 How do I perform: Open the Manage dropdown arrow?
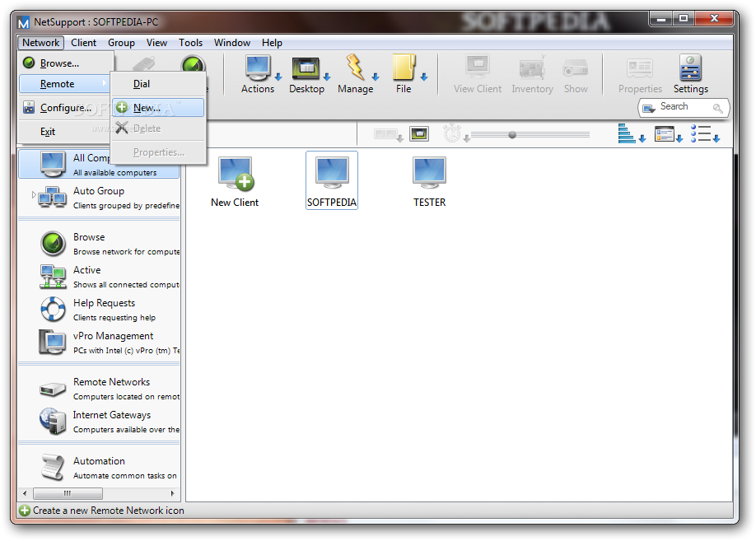click(x=376, y=77)
